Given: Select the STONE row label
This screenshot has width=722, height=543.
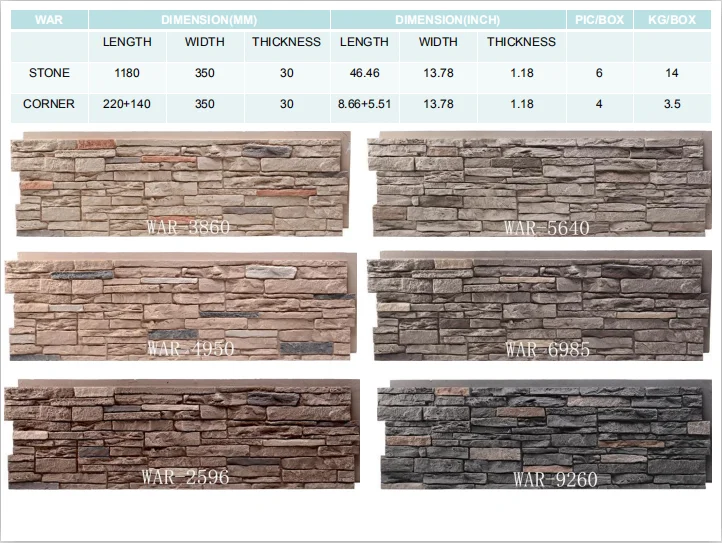Looking at the screenshot, I should 49,73.
